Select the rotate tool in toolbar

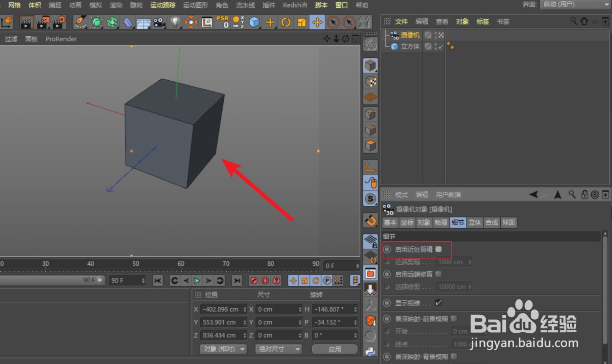click(x=286, y=22)
